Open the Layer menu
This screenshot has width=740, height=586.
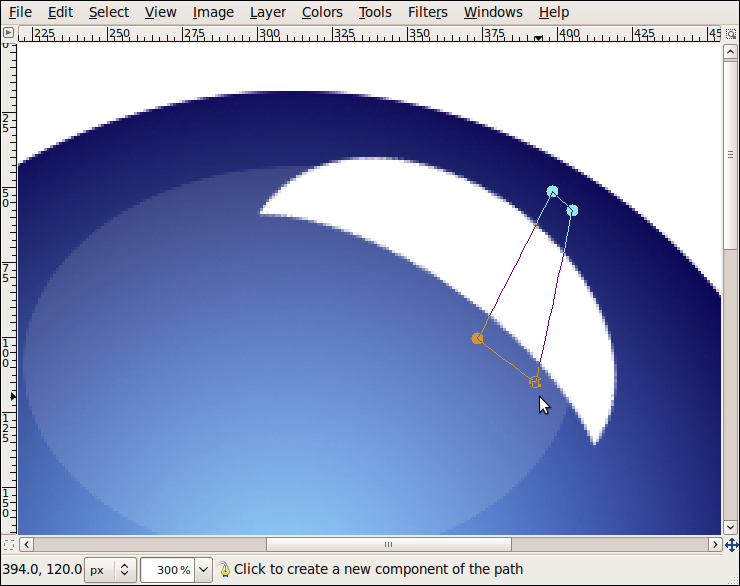tap(268, 12)
